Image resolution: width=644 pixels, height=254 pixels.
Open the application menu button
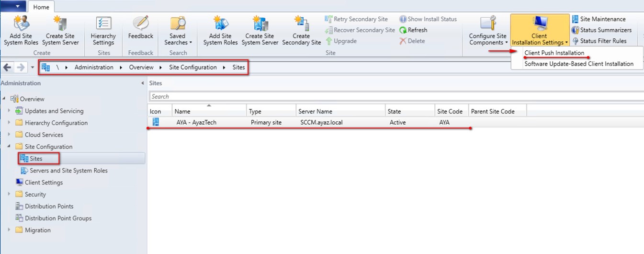[13, 6]
